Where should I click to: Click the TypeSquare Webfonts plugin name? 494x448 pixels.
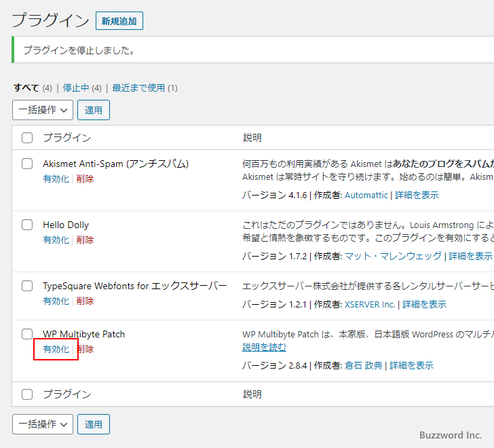coord(135,286)
